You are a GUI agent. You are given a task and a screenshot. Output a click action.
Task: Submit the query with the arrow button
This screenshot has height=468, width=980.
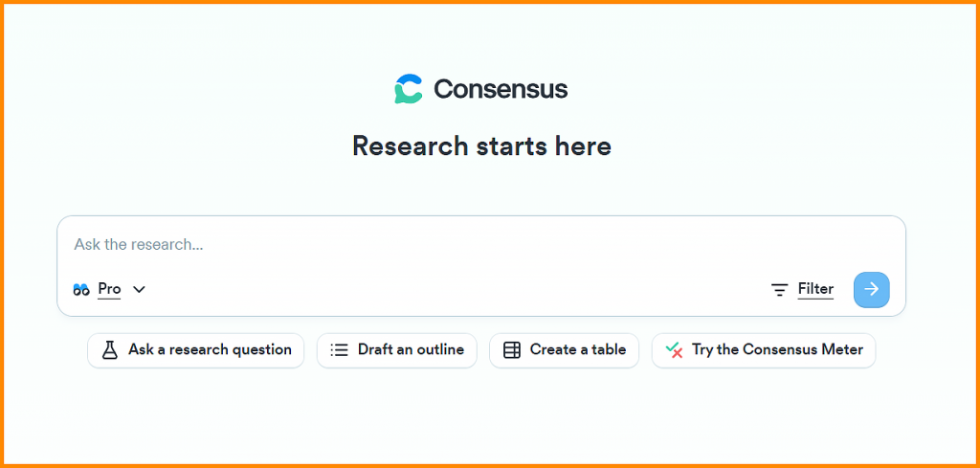point(871,289)
